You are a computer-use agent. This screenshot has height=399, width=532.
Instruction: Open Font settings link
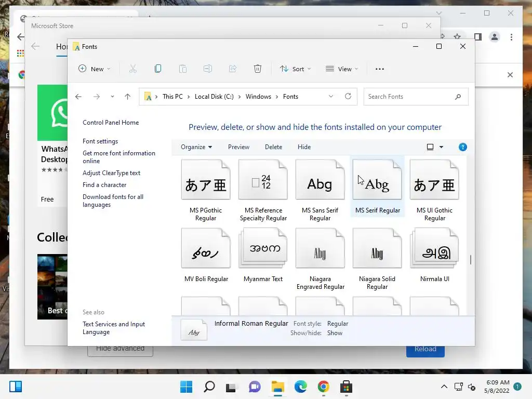(100, 141)
